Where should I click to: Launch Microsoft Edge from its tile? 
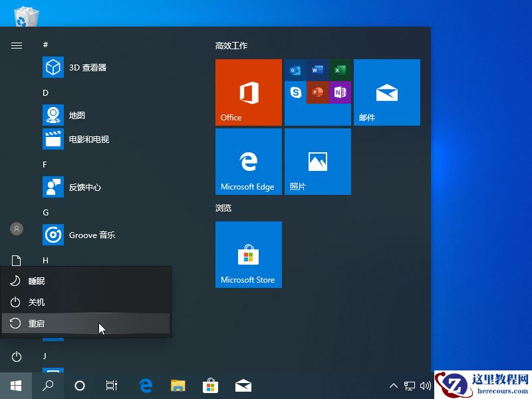tap(248, 161)
